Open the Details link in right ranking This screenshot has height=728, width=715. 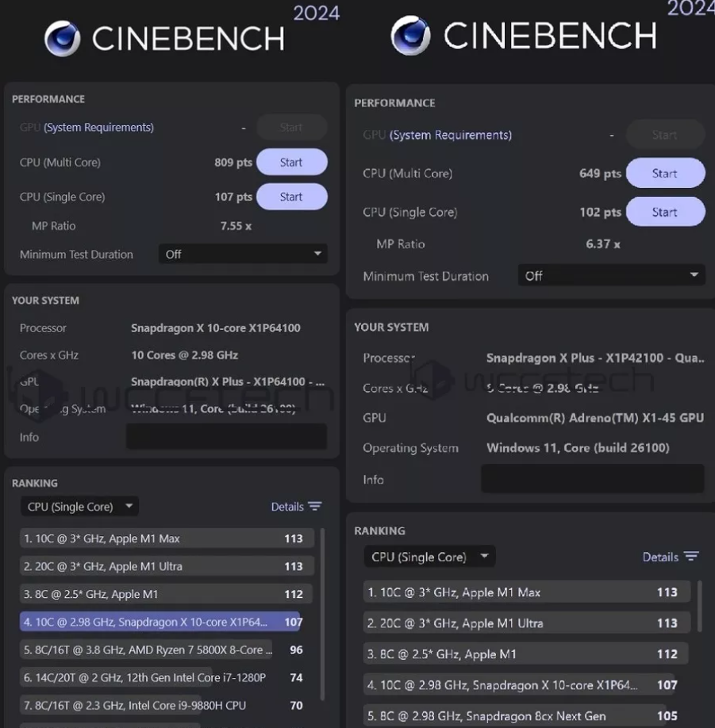(660, 557)
